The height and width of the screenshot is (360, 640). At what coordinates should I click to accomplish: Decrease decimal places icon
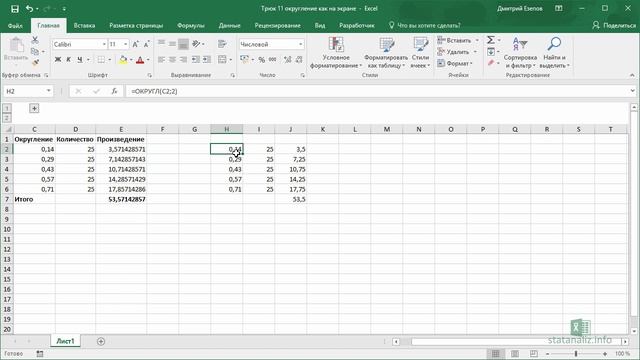point(299,60)
